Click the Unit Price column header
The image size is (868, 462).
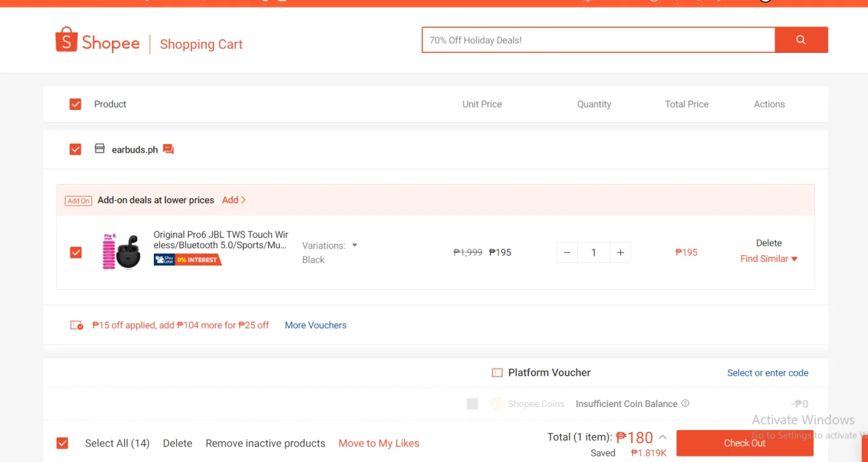482,104
